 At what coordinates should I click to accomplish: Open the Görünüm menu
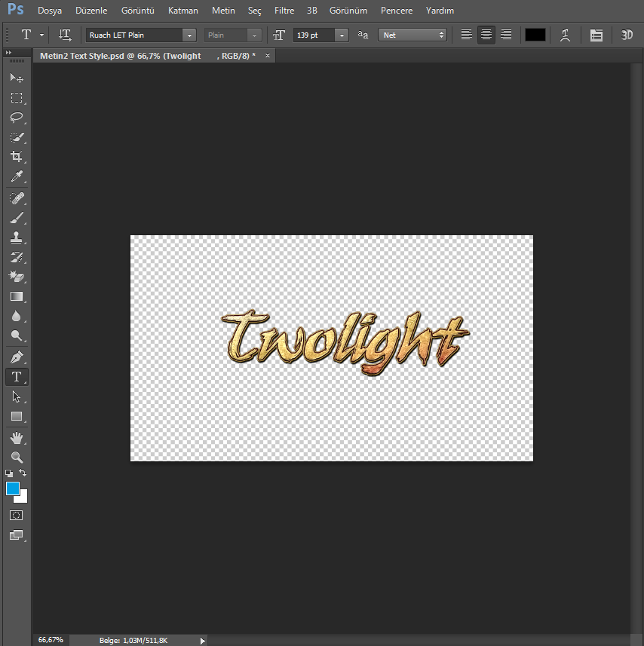[348, 11]
